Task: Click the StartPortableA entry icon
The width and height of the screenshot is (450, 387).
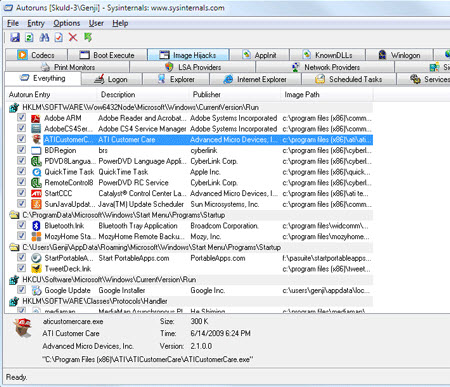Action: (x=36, y=258)
